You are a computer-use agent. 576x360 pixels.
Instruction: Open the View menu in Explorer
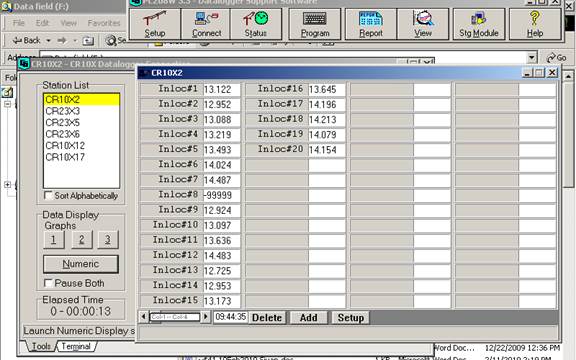coord(68,23)
